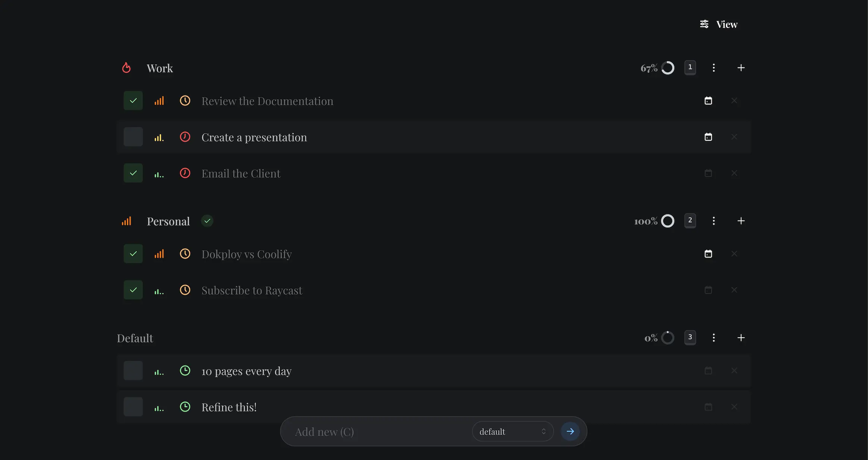
Task: Click the flame icon beside Work
Action: 126,68
